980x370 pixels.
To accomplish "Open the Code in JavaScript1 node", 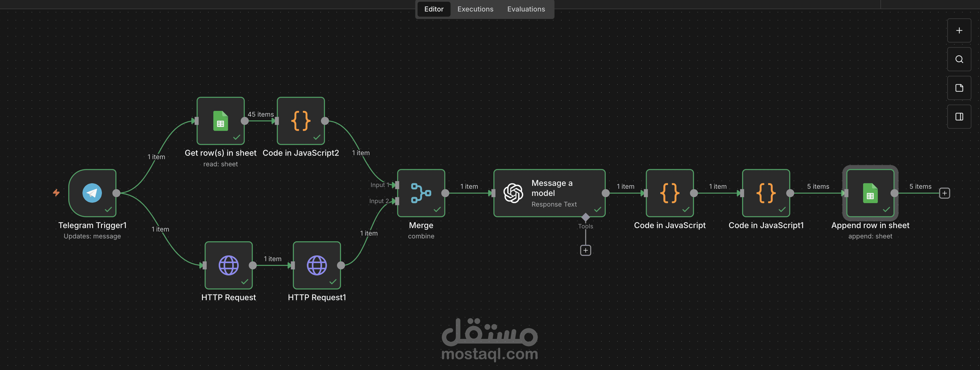I will [766, 193].
